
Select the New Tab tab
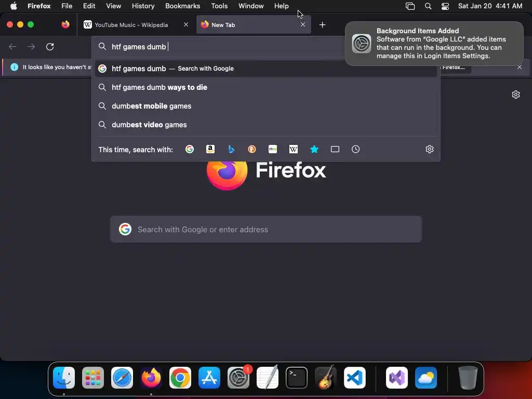click(254, 25)
